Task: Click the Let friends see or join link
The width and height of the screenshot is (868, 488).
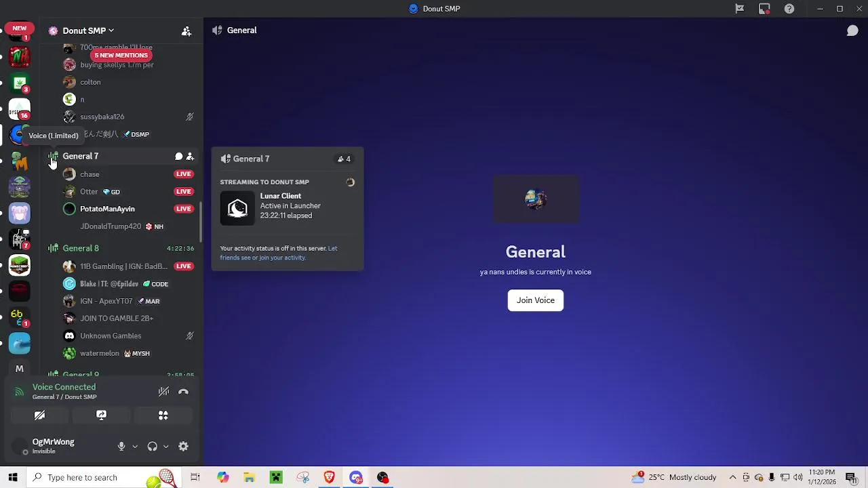Action: point(278,253)
